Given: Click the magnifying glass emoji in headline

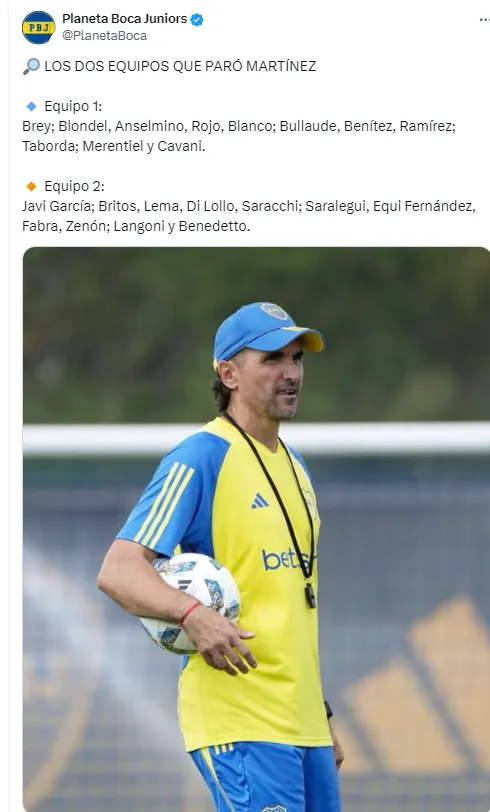Looking at the screenshot, I should [x=31, y=66].
